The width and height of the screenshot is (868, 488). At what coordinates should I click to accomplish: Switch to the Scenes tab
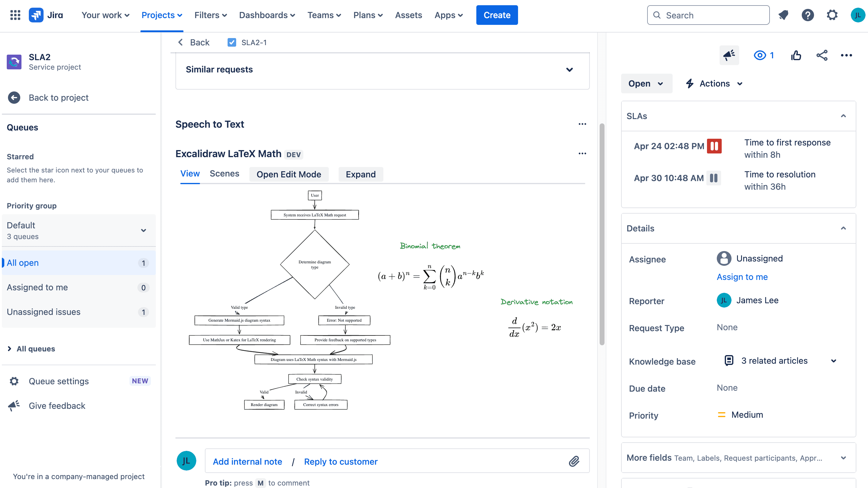pyautogui.click(x=225, y=174)
